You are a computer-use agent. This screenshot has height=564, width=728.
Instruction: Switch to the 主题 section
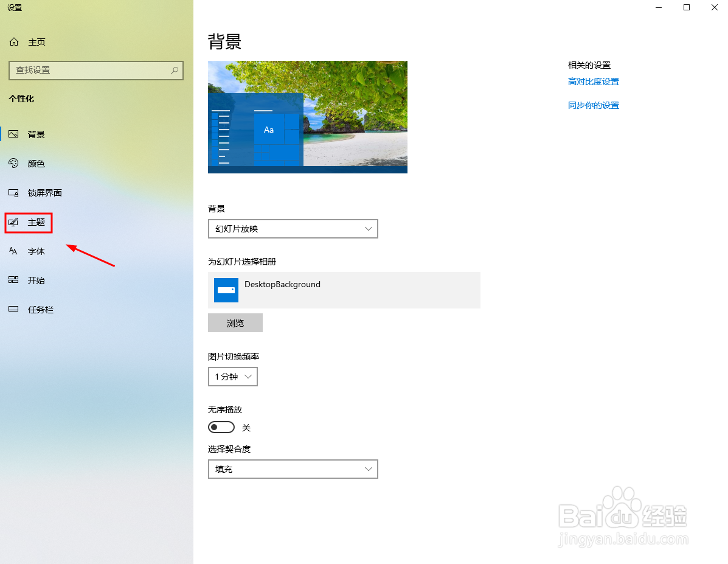[36, 223]
